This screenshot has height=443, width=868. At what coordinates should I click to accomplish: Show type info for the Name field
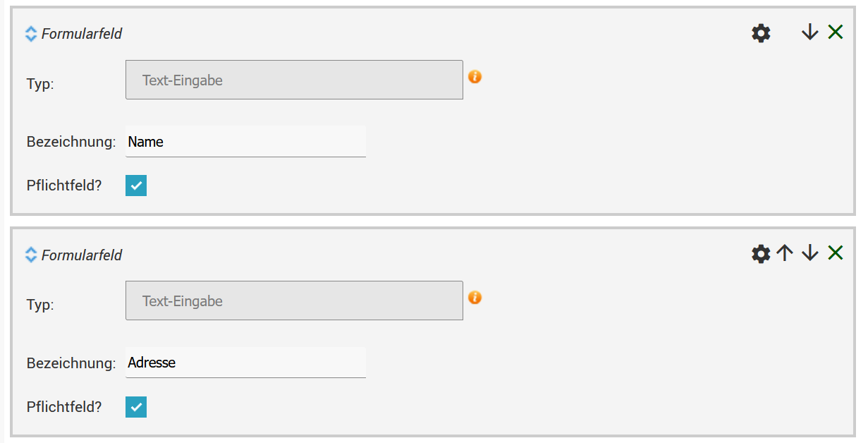[x=475, y=76]
